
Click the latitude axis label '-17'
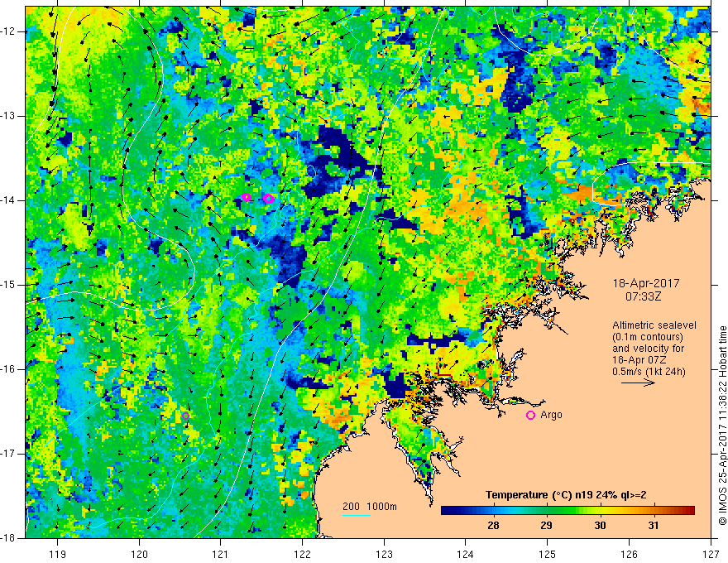[x=9, y=454]
